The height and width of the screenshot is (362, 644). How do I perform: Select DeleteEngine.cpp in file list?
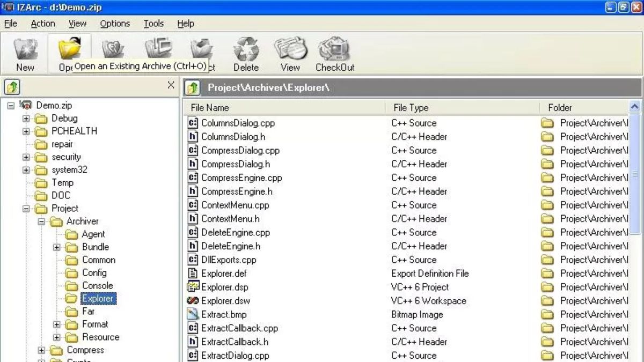tap(236, 233)
